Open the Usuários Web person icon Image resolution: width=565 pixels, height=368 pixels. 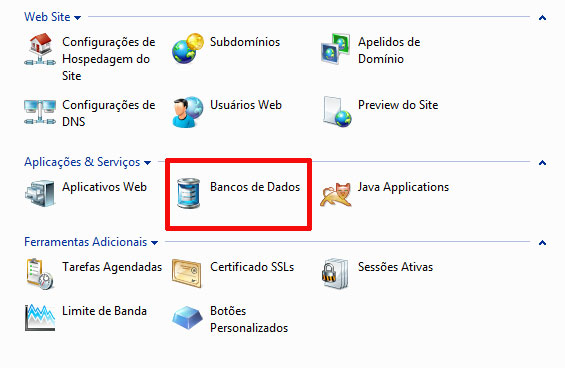pyautogui.click(x=188, y=112)
